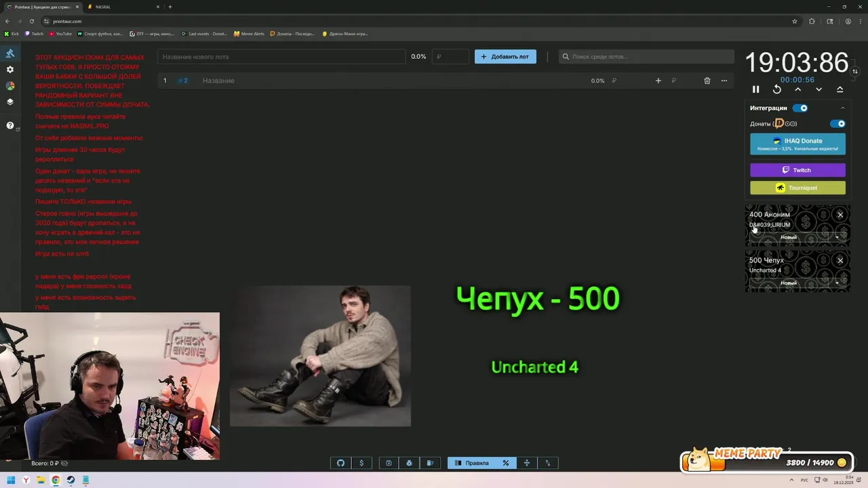Open the Meme Alerts bookmark
Viewport: 868px width, 488px height.
(x=249, y=34)
